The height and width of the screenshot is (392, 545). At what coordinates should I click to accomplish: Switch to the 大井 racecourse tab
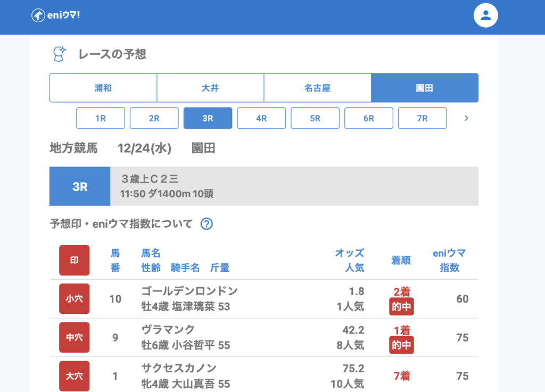(210, 88)
